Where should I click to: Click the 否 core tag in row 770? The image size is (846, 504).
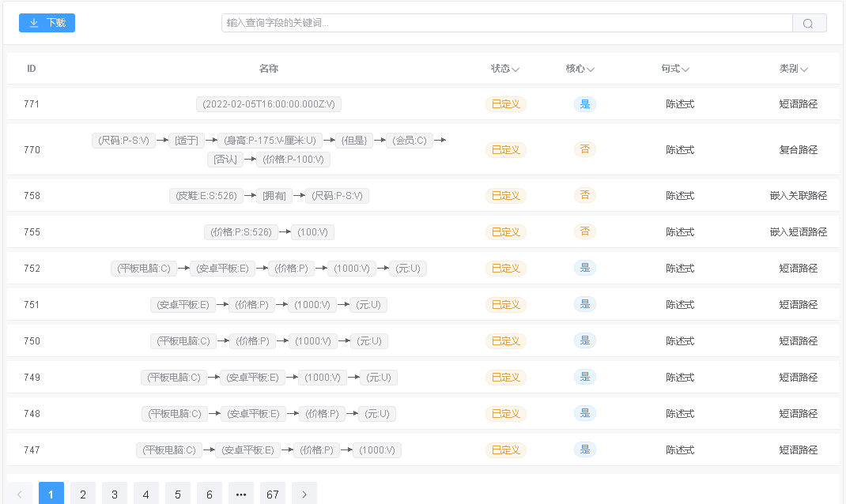[585, 150]
